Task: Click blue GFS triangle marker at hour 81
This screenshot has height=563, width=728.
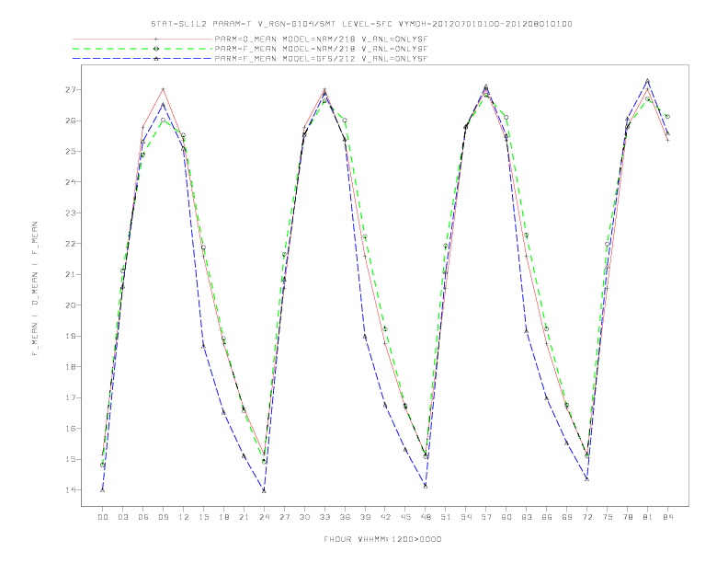Action: (647, 81)
